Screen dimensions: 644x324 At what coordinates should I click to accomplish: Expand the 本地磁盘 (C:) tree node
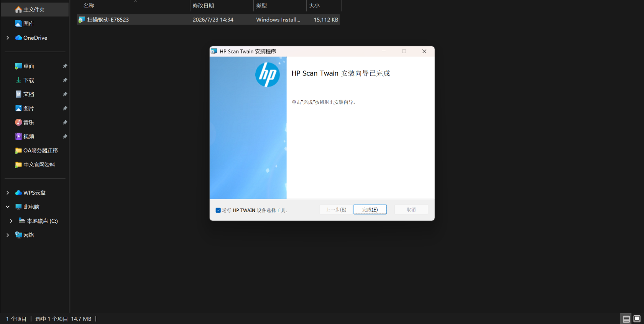[11, 221]
